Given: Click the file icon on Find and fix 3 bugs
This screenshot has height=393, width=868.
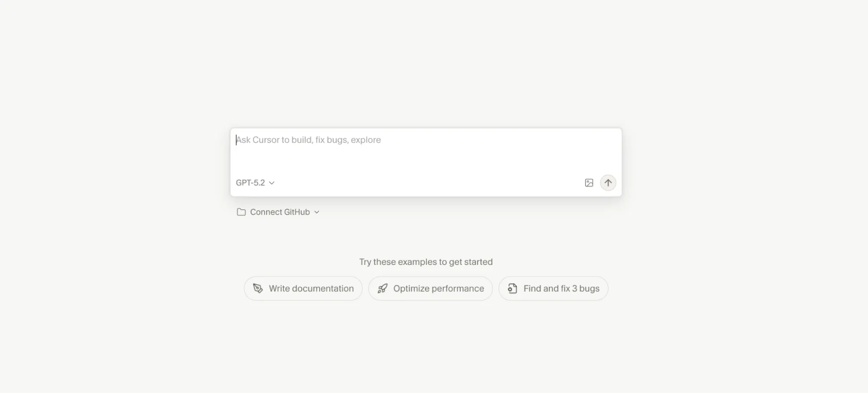Looking at the screenshot, I should (x=512, y=288).
